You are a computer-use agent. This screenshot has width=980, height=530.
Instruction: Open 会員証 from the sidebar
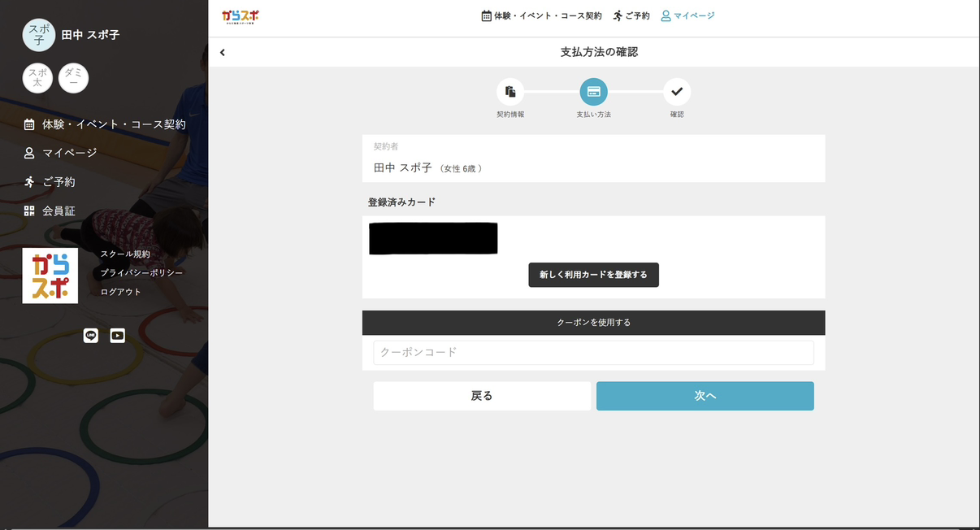point(59,211)
